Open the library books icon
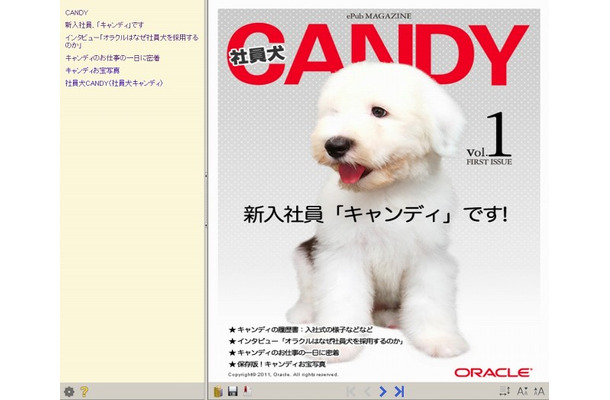Screen dimensions: 610x400 tap(218, 391)
